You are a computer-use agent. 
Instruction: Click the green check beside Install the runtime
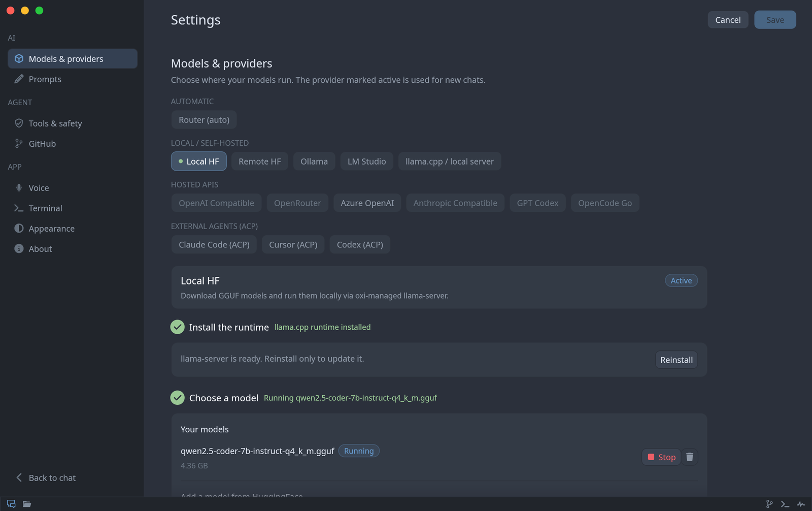click(177, 327)
